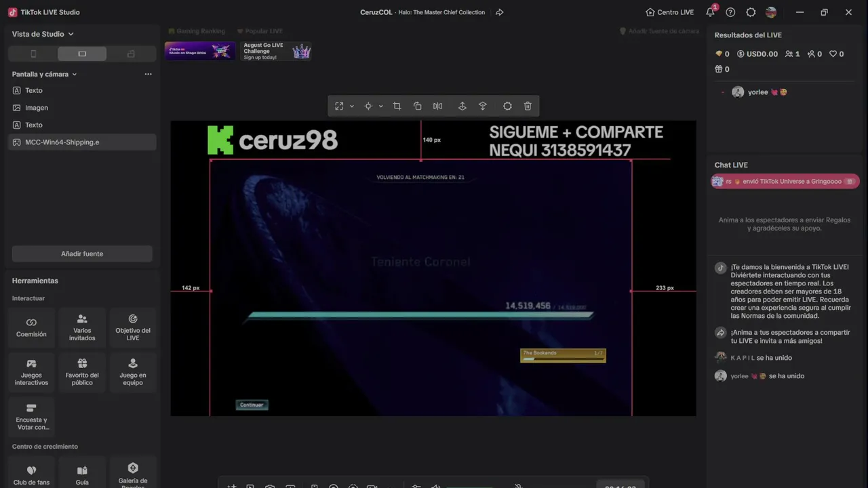
Task: Select the MCC-Win64-Shipping.e source
Action: tap(82, 142)
